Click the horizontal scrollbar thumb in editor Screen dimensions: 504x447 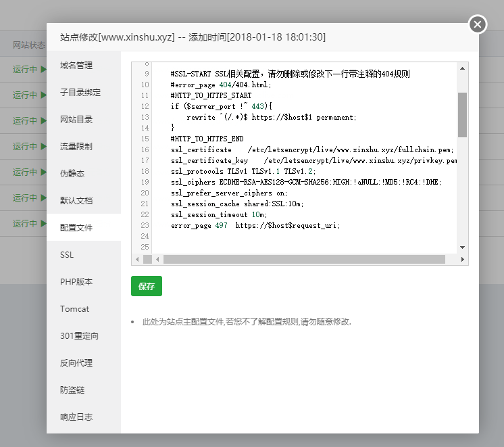tap(304, 259)
